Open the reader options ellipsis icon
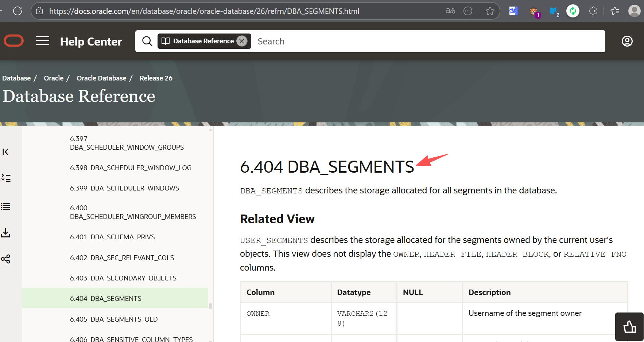Viewport: 644px width, 342px height. coord(468,11)
